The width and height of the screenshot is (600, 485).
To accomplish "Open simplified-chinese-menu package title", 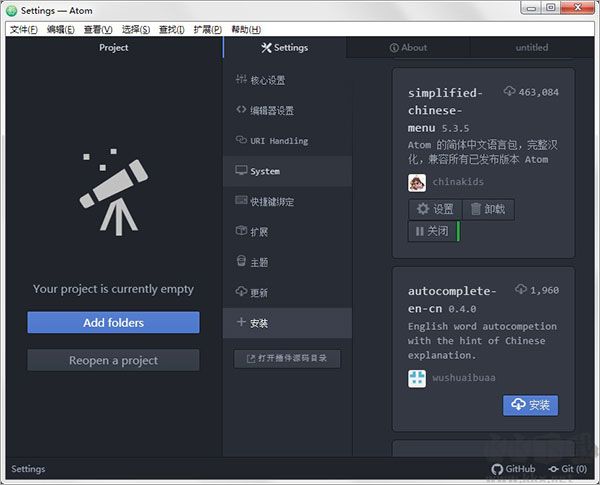I will coord(444,110).
